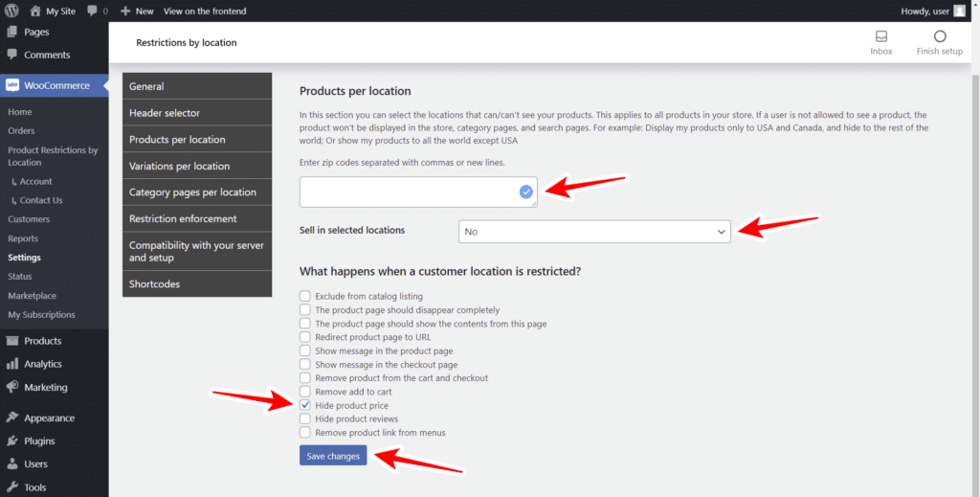The image size is (980, 497).
Task: Click the blue checkmark icon in zip codes box
Action: [x=526, y=192]
